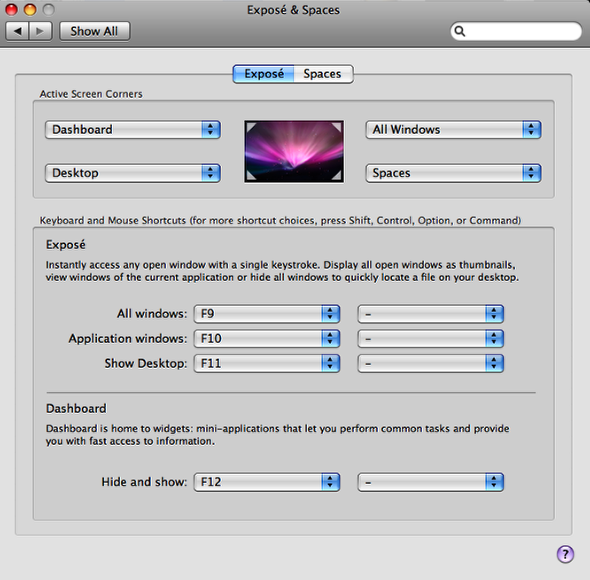The width and height of the screenshot is (590, 580).
Task: Open the Desktop screen corner dropdown
Action: point(132,173)
